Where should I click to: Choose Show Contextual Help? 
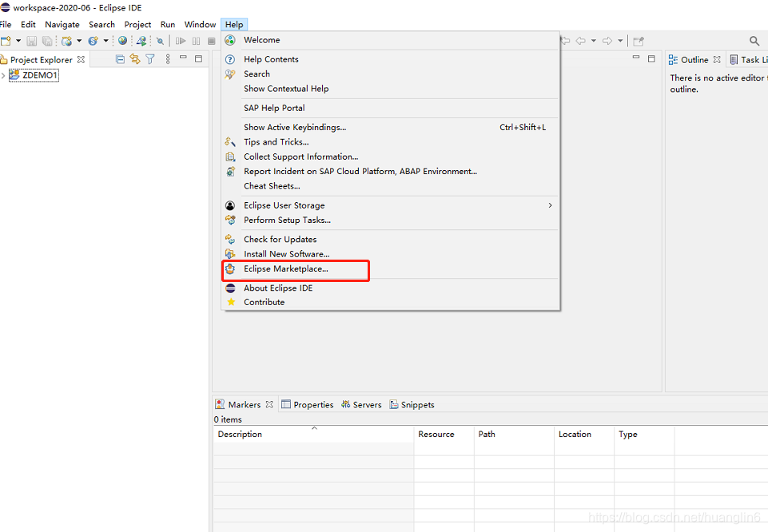point(390,89)
